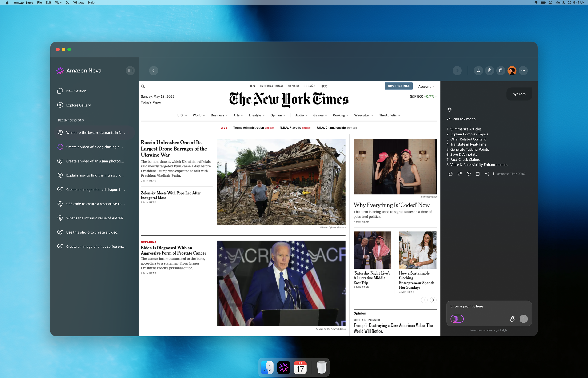Dislike the response with thumbs down
The image size is (588, 378).
point(460,174)
